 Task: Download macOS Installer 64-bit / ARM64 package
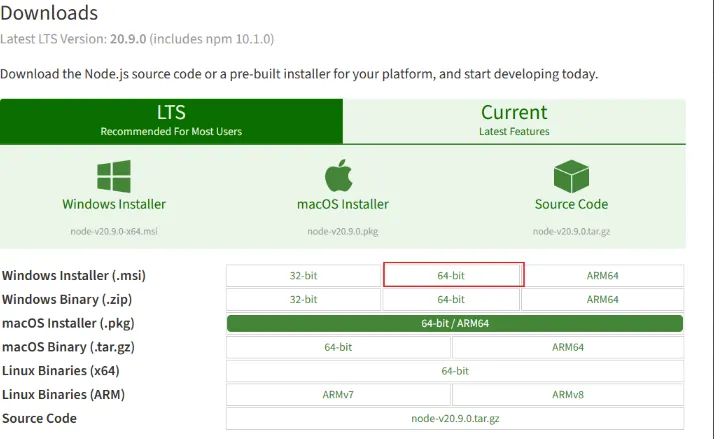pos(455,323)
